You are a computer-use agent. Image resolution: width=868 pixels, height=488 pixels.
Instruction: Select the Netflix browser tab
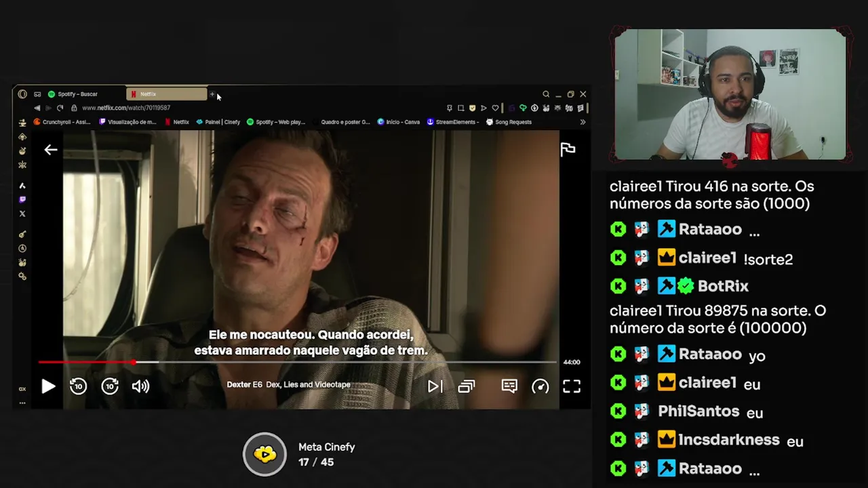tap(167, 94)
